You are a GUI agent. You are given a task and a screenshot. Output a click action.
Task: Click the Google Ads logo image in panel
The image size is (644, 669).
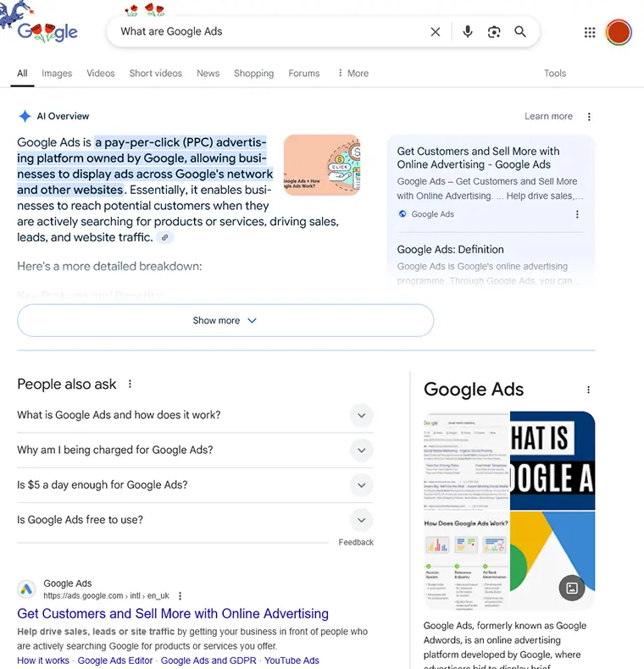click(552, 561)
